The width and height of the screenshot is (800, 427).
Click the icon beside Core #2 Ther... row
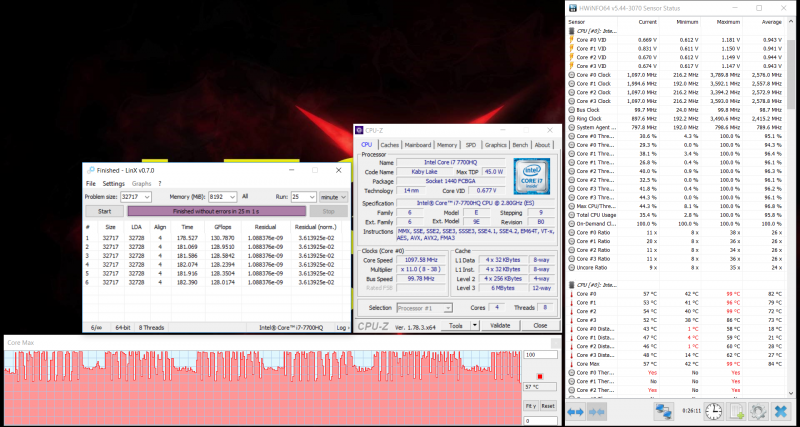pos(571,390)
